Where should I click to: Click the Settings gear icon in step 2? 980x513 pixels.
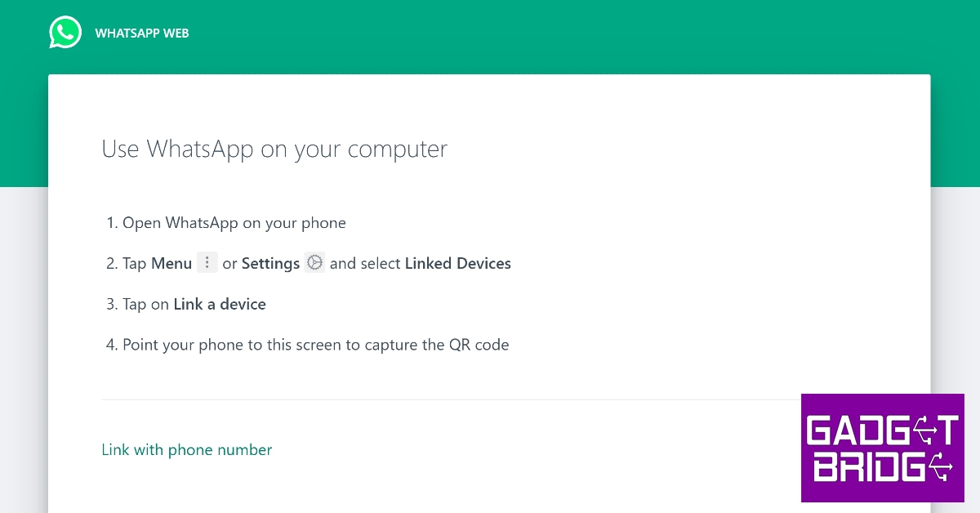point(314,263)
